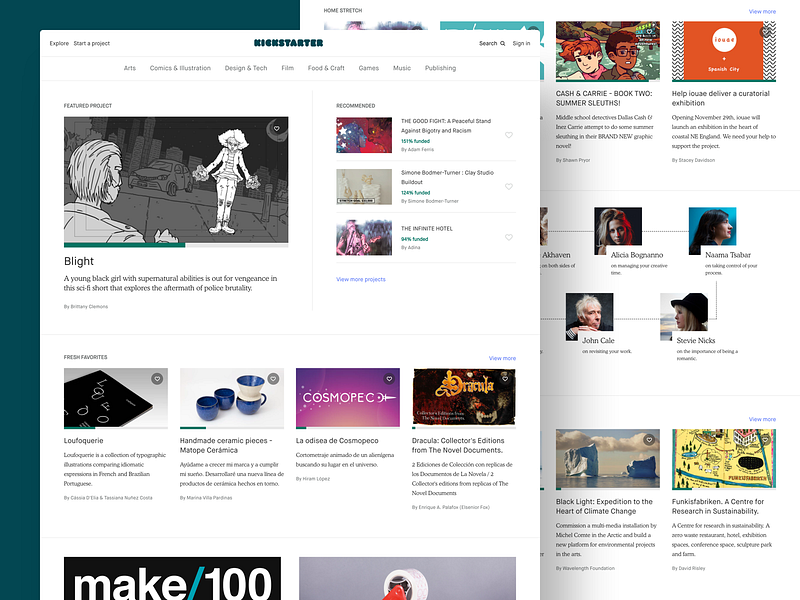This screenshot has height=600, width=800.
Task: Open iouae Spanish City image in back window
Action: point(724,51)
